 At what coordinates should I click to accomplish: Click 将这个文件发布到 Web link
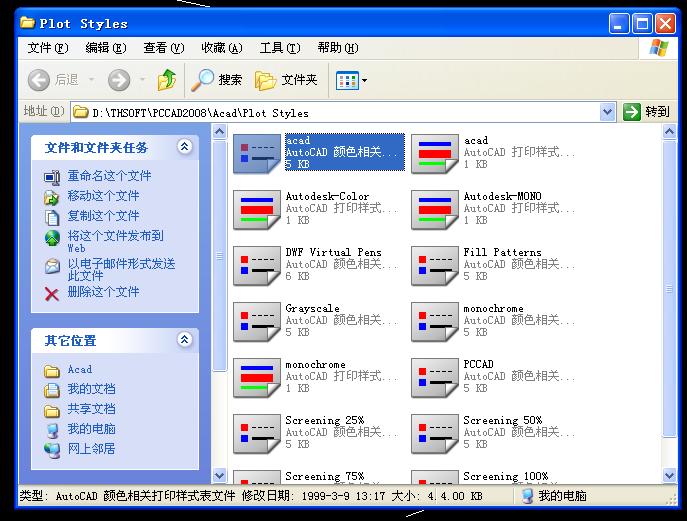(x=115, y=241)
